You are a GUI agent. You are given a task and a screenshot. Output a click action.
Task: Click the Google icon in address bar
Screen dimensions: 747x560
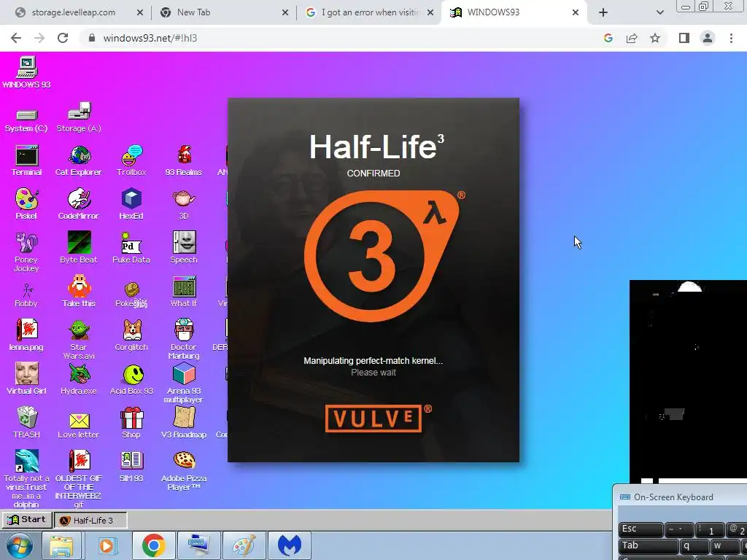coord(608,38)
